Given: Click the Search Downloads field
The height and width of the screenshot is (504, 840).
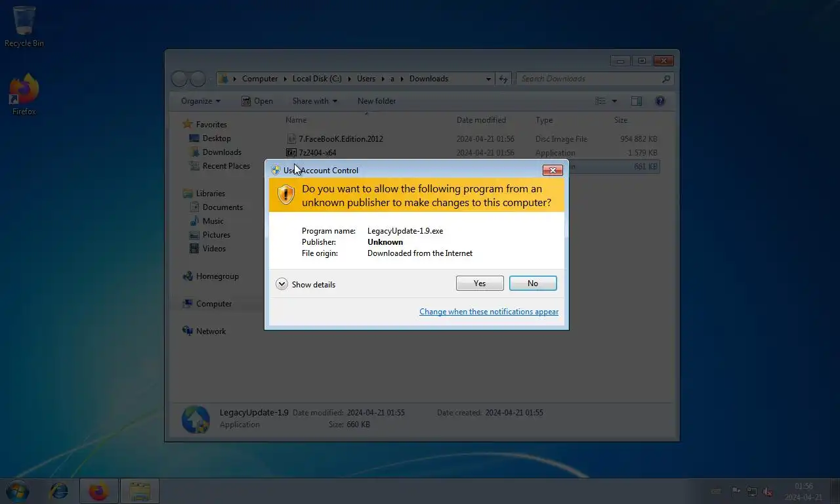Looking at the screenshot, I should [595, 79].
